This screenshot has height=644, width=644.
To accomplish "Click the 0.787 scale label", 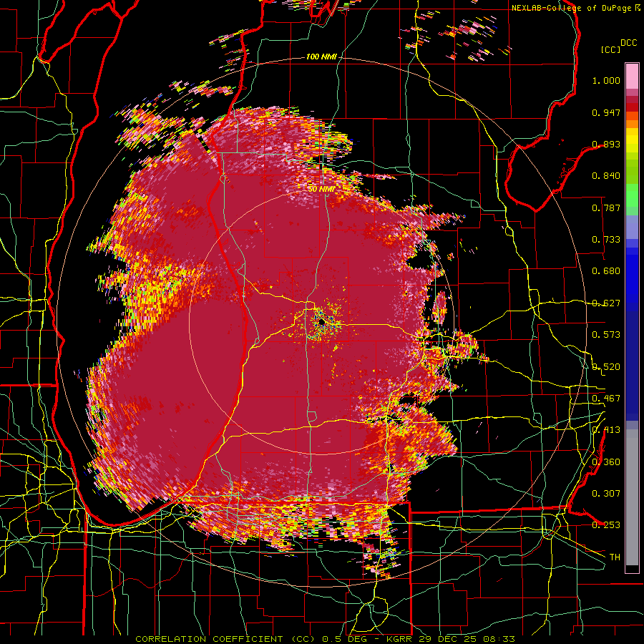I will [x=606, y=208].
